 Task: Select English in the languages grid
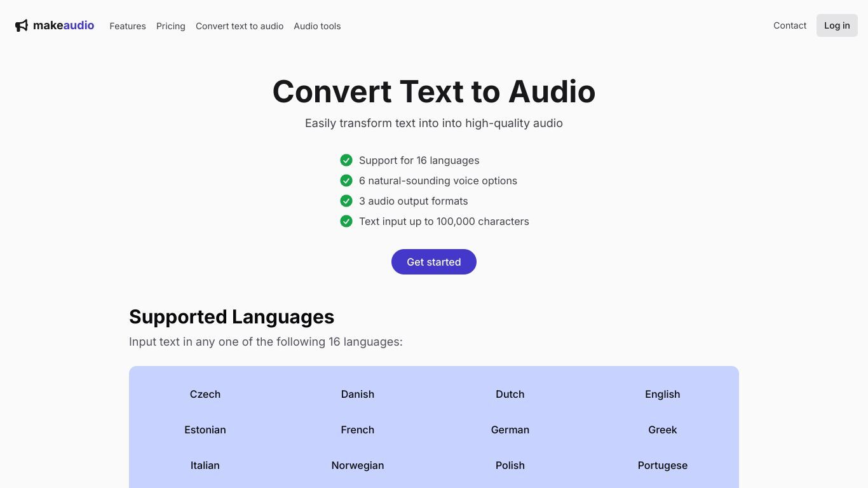(663, 394)
